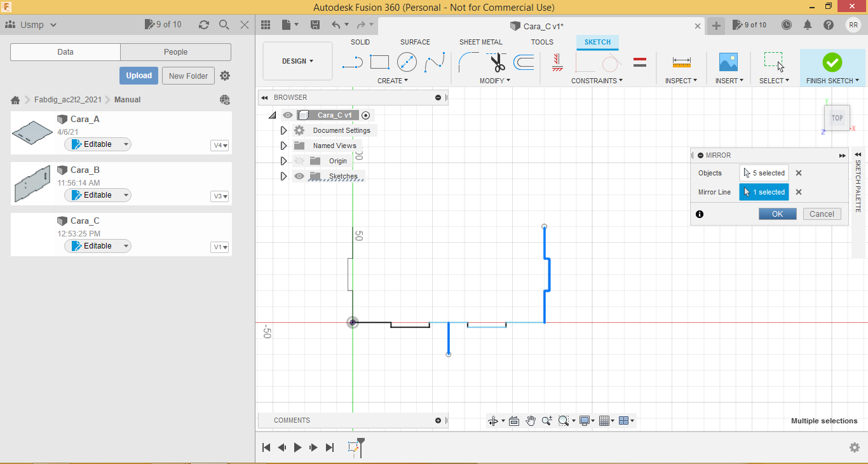Apply the Tangent constraint icon
The image size is (868, 464).
611,62
